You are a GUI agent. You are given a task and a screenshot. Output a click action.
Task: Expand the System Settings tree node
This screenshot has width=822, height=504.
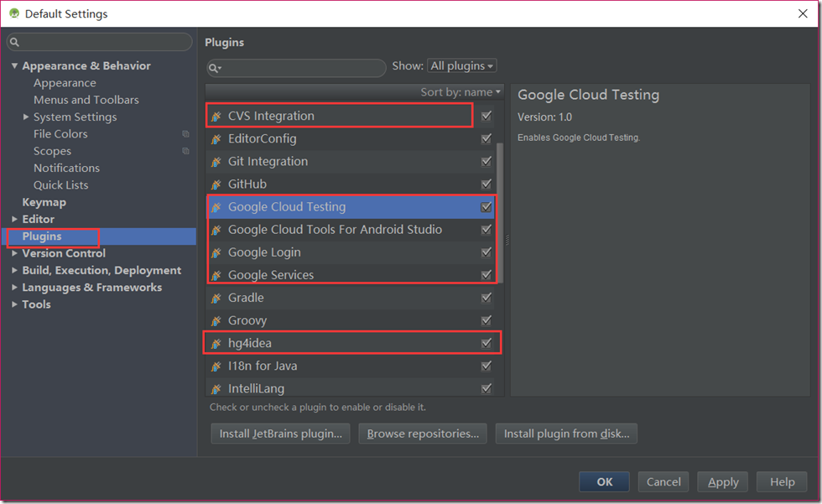click(x=26, y=117)
